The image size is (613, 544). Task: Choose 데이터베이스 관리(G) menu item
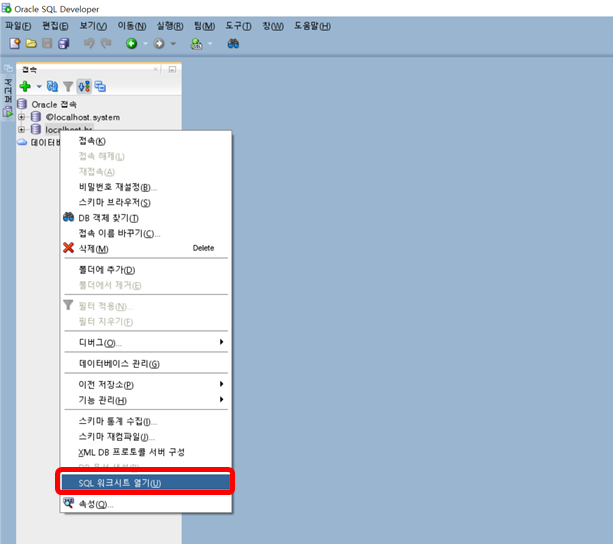pos(146,363)
